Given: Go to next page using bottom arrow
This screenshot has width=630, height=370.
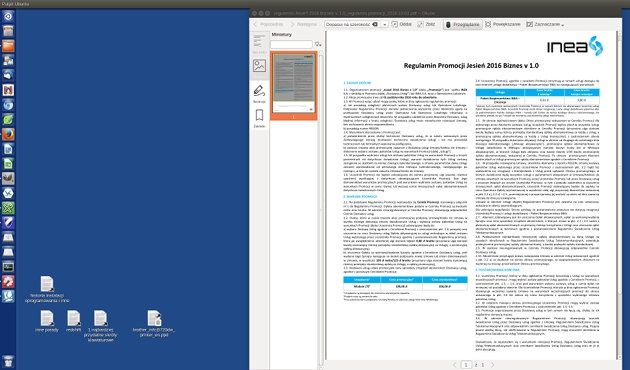Looking at the screenshot, I should coord(493,365).
